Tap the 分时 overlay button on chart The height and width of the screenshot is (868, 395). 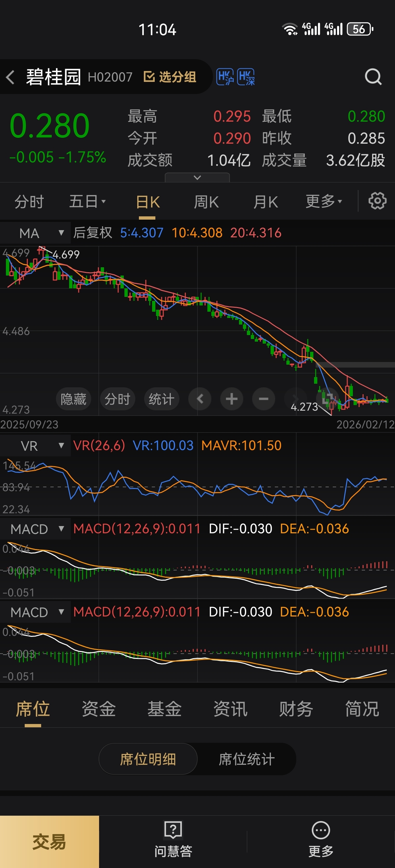tap(118, 399)
